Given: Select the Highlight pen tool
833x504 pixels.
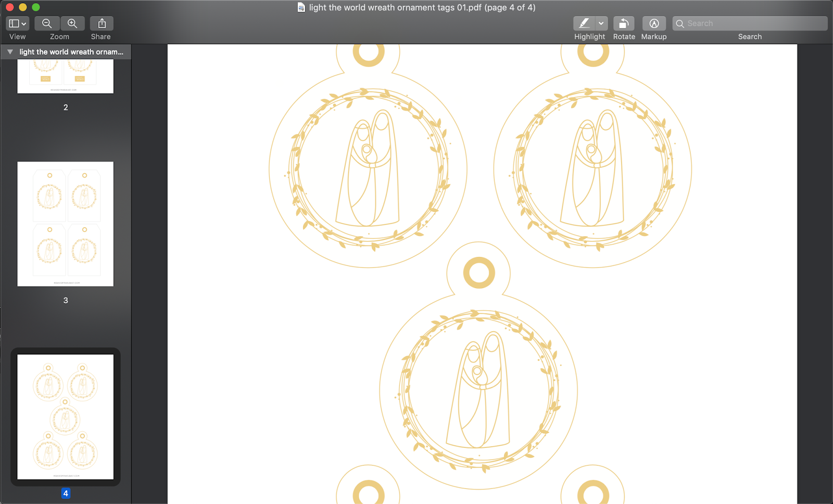Looking at the screenshot, I should click(584, 23).
